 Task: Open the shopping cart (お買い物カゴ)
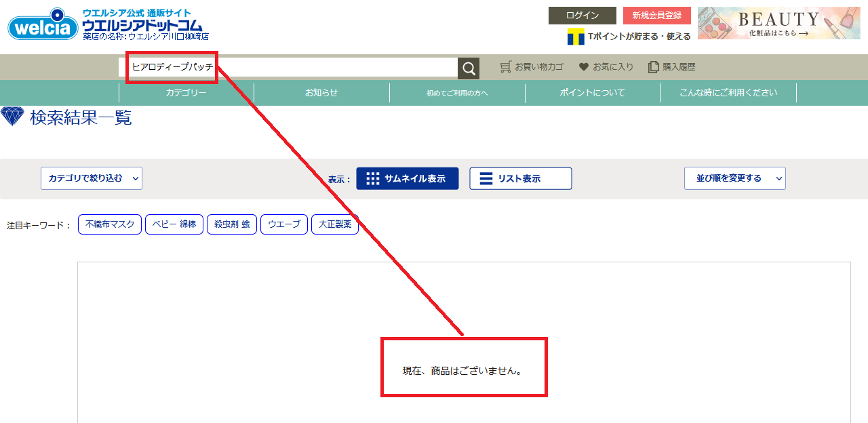tap(532, 67)
